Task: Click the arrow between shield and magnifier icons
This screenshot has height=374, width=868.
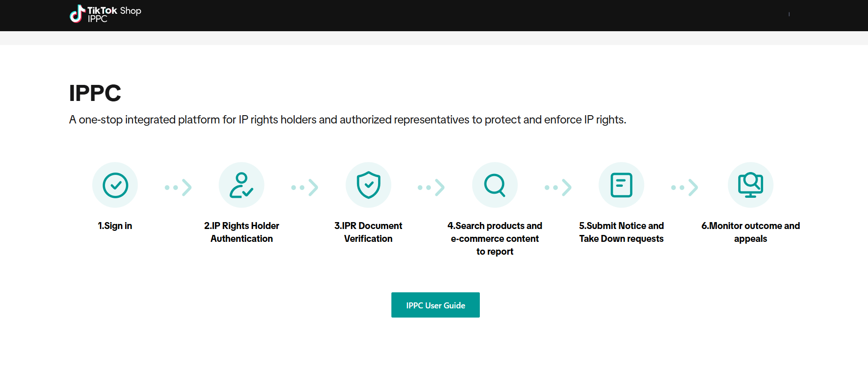Action: (431, 187)
